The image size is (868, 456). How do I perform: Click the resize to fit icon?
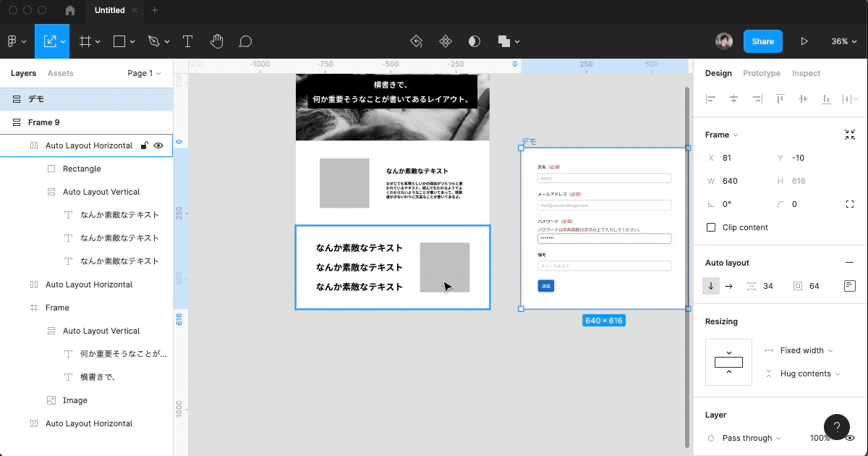850,135
